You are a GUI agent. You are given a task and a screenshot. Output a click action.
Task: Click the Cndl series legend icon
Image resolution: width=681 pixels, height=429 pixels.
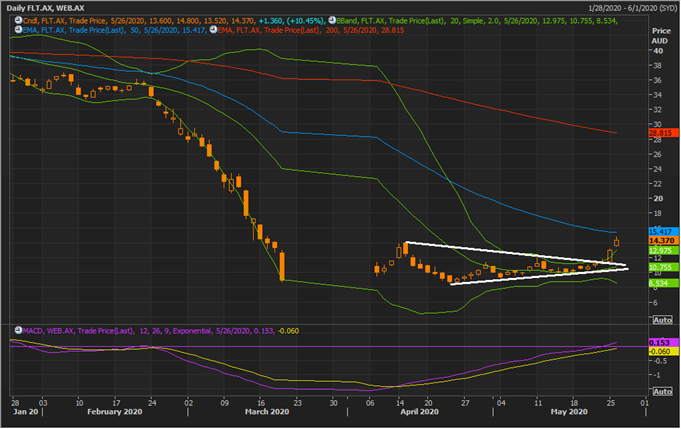pyautogui.click(x=18, y=20)
